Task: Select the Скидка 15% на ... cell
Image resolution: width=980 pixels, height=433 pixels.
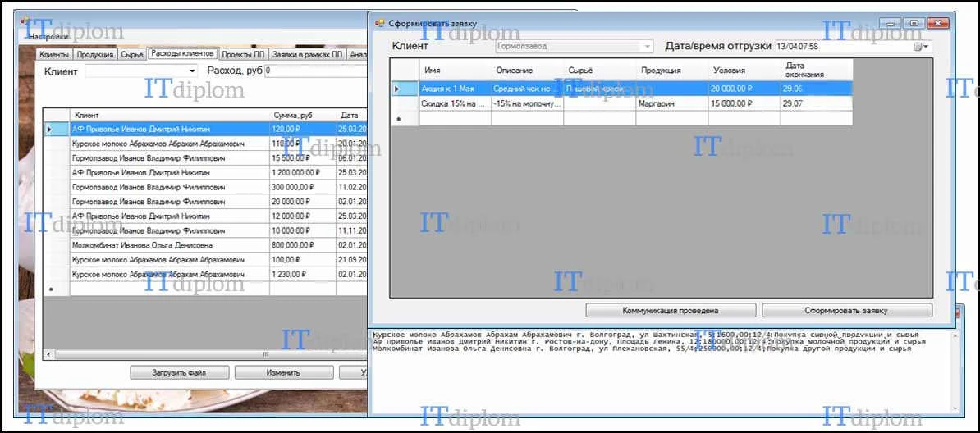Action: pyautogui.click(x=455, y=103)
